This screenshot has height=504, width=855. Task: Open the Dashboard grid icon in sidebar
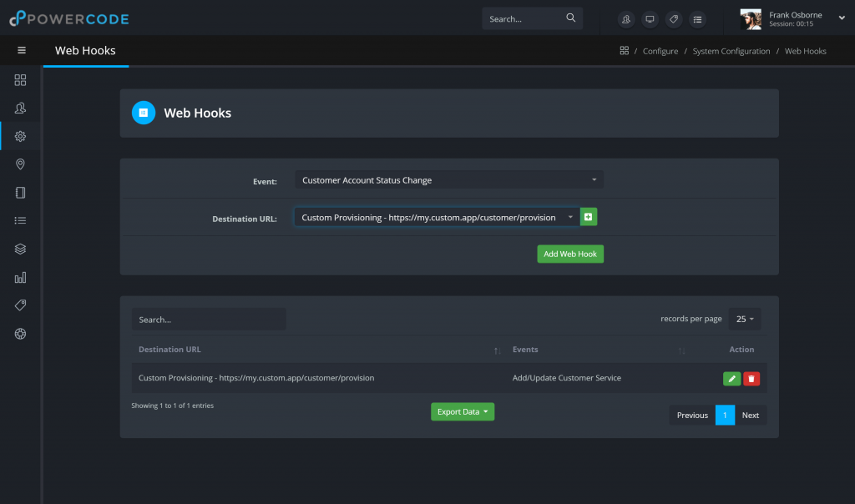point(20,80)
